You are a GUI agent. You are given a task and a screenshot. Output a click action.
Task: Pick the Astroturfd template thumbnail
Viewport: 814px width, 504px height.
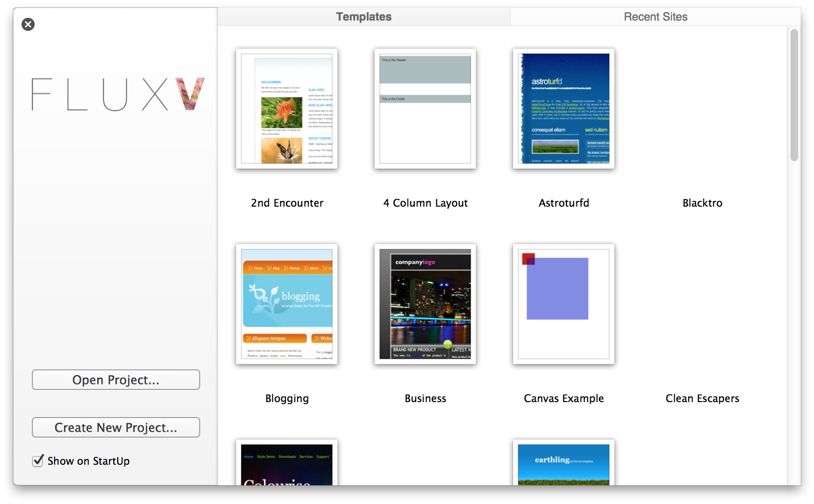(563, 108)
